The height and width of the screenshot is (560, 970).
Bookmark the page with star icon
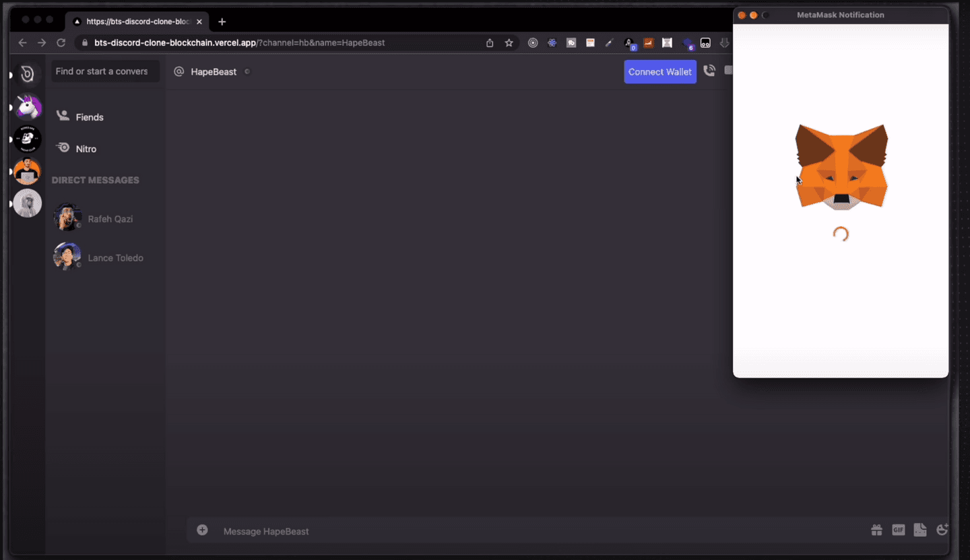[509, 43]
